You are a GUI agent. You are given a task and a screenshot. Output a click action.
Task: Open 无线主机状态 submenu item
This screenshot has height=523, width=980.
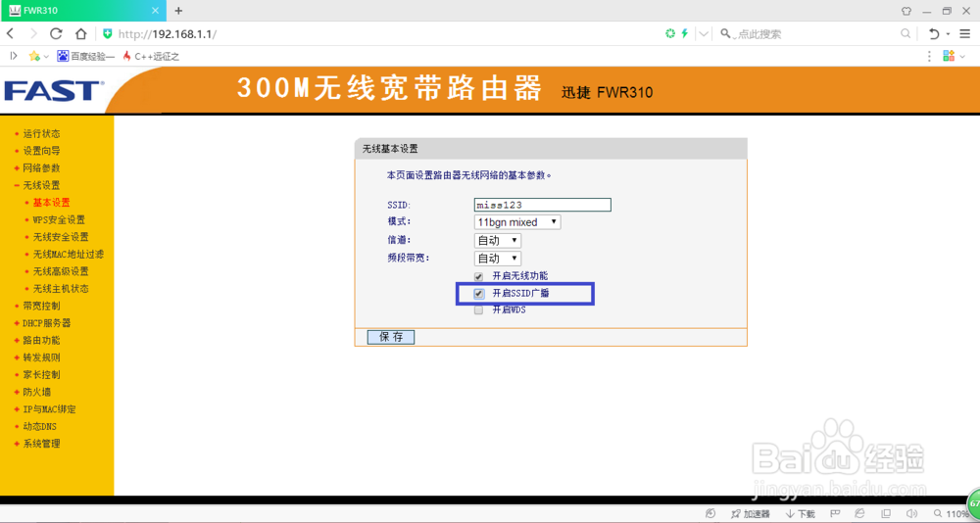[61, 289]
